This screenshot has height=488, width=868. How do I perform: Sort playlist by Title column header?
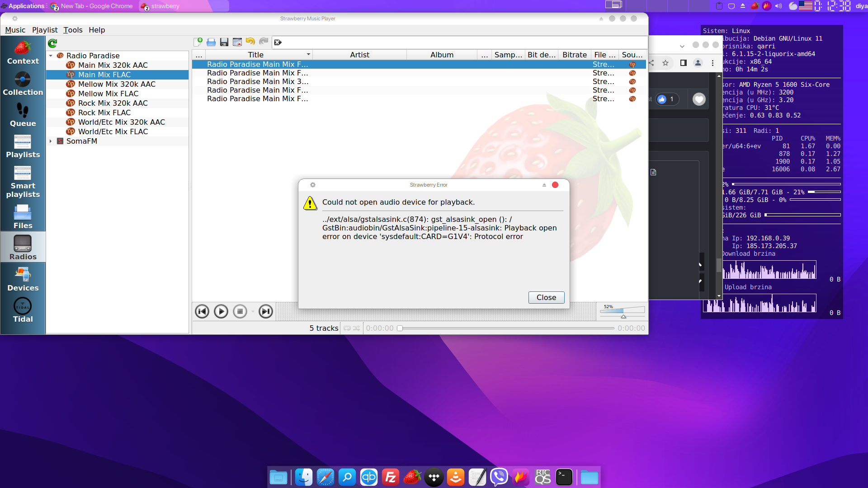point(259,55)
